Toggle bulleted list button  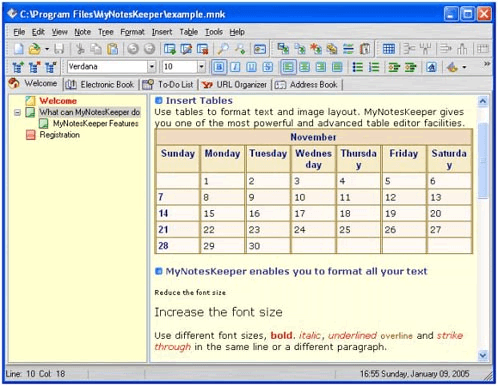tap(358, 67)
